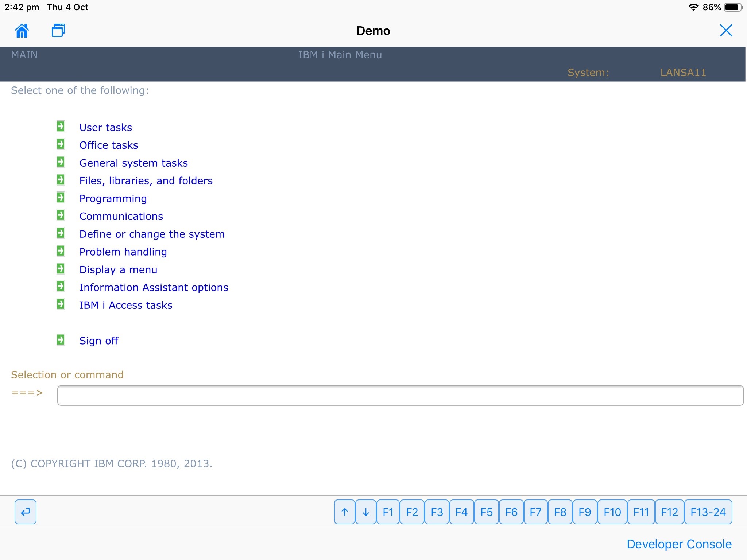The height and width of the screenshot is (560, 747).
Task: Click green arrow icon beside Sign off
Action: tap(61, 340)
